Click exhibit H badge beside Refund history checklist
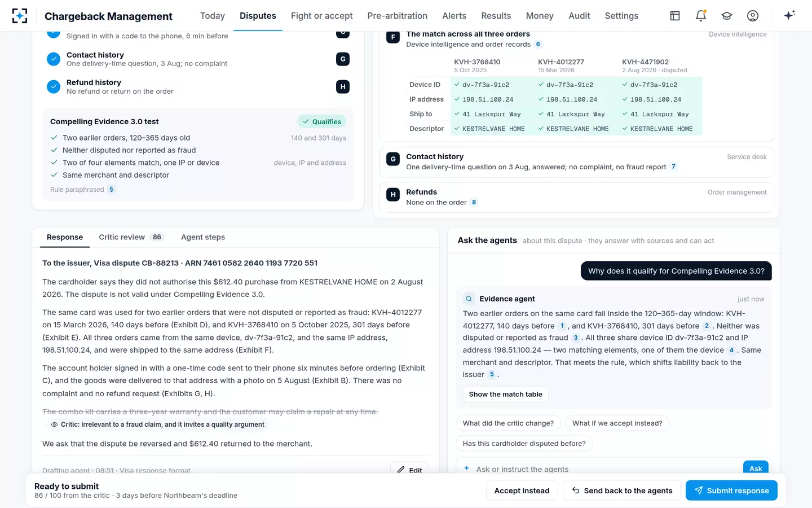The height and width of the screenshot is (508, 812). [x=343, y=86]
